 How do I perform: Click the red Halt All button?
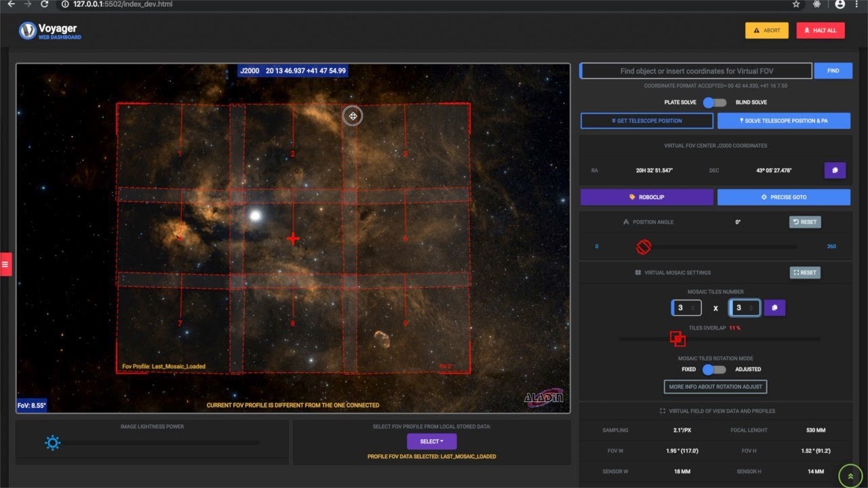pyautogui.click(x=821, y=30)
